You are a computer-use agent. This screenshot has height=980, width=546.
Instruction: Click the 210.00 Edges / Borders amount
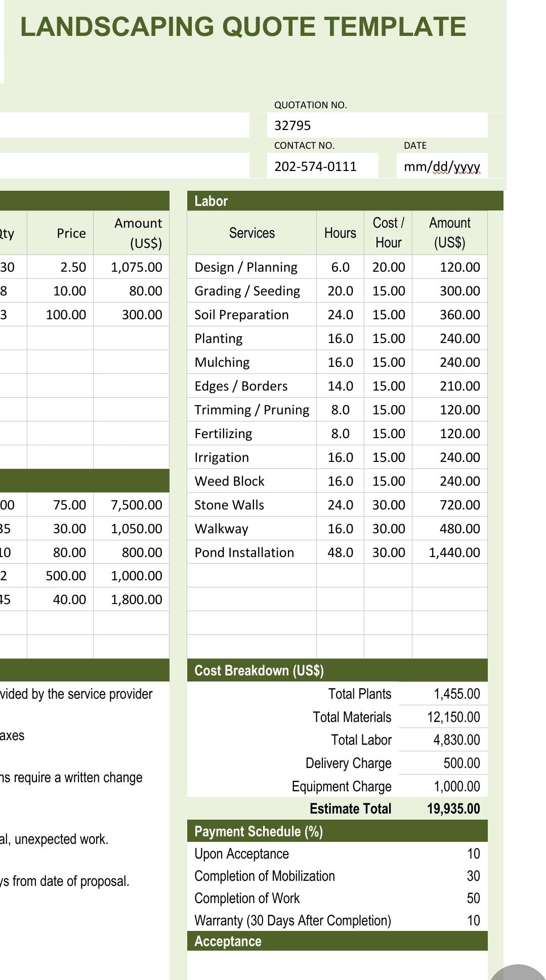point(450,386)
